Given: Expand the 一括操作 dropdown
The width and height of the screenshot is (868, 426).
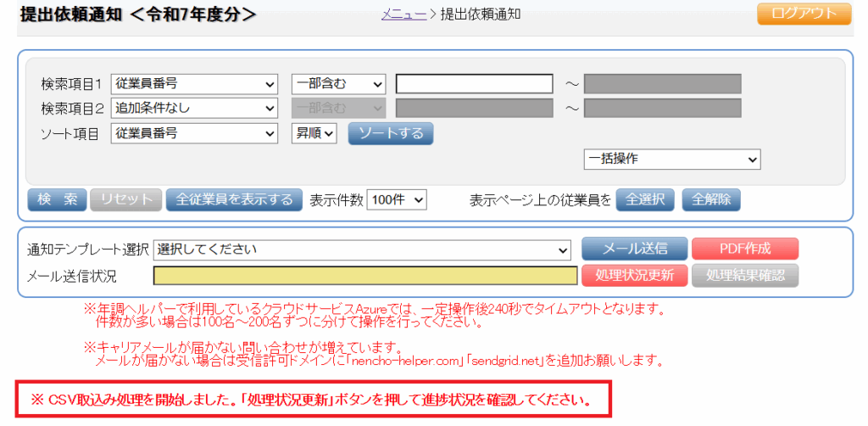Looking at the screenshot, I should coord(671,160).
